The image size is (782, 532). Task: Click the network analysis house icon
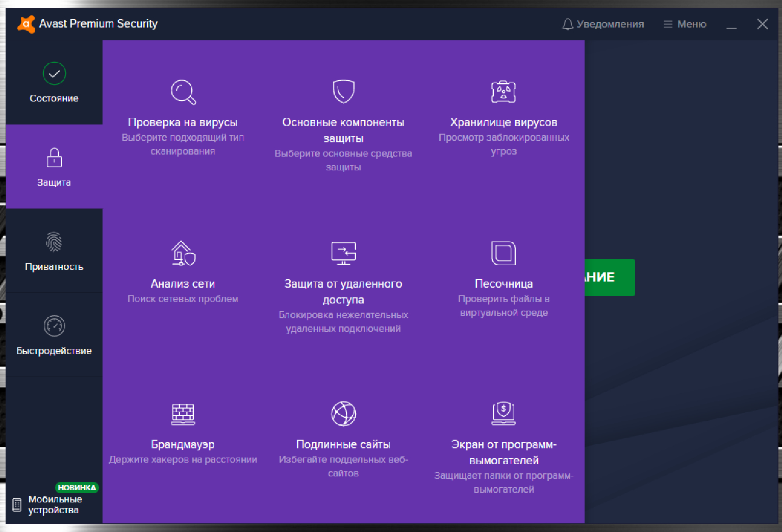click(x=183, y=253)
